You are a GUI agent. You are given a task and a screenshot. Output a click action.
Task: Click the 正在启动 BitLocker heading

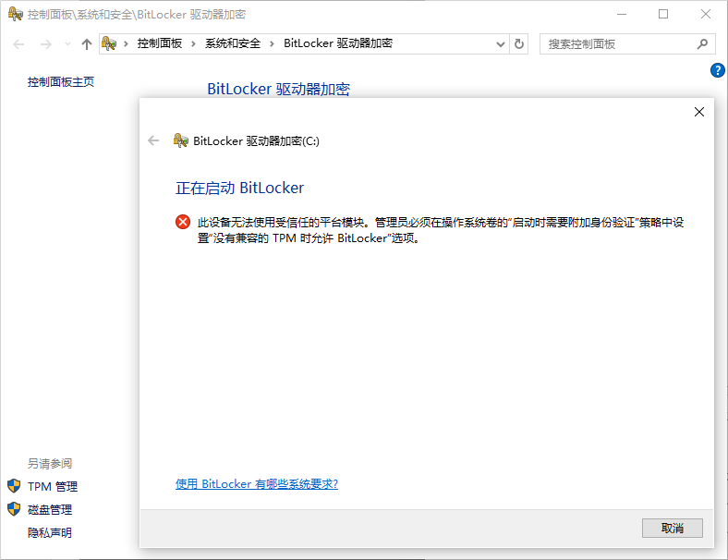click(239, 189)
